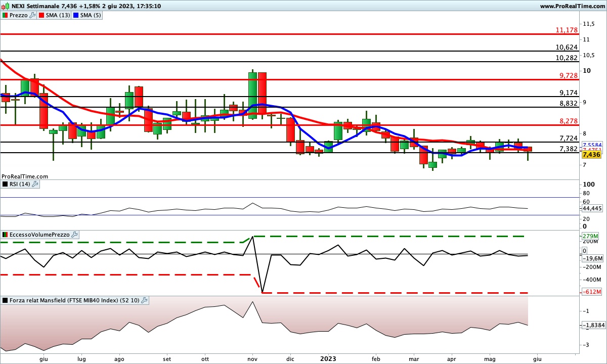Select the SMA (13) indicator label
The height and width of the screenshot is (364, 607).
click(x=58, y=15)
